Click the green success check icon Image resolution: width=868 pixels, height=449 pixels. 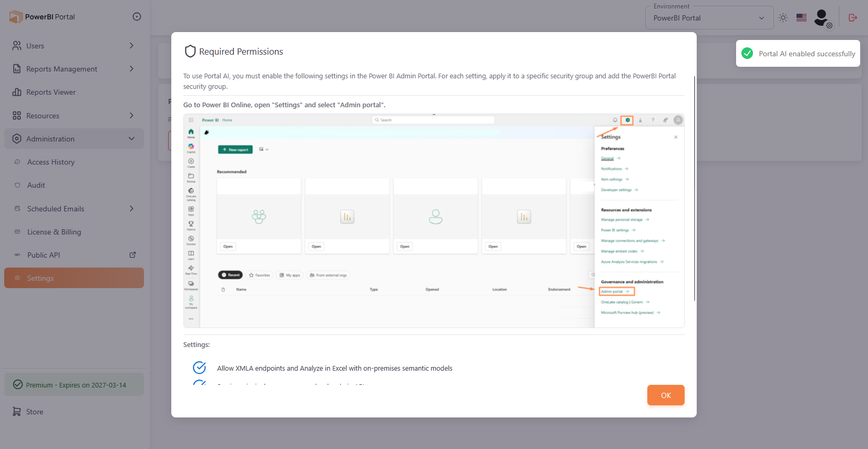point(747,54)
